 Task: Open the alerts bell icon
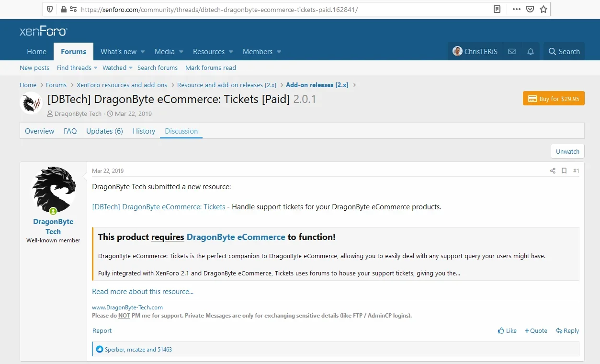tap(531, 51)
